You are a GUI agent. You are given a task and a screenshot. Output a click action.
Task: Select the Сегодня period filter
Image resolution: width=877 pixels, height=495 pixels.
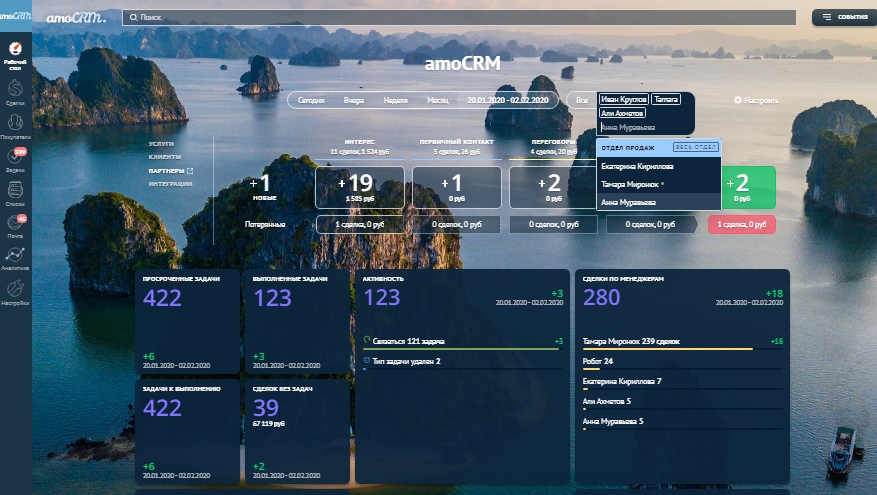point(311,100)
